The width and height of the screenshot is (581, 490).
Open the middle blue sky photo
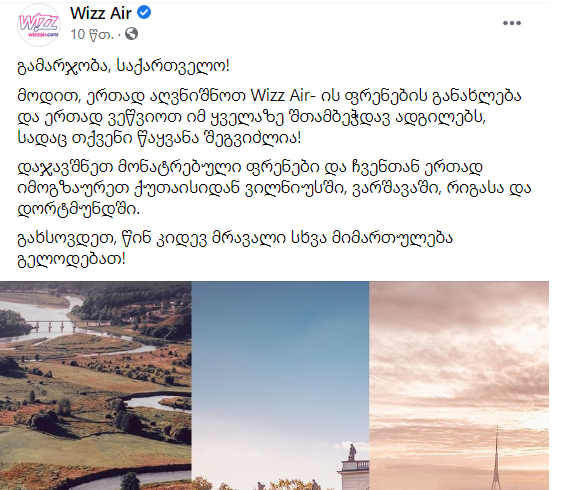tap(280, 385)
